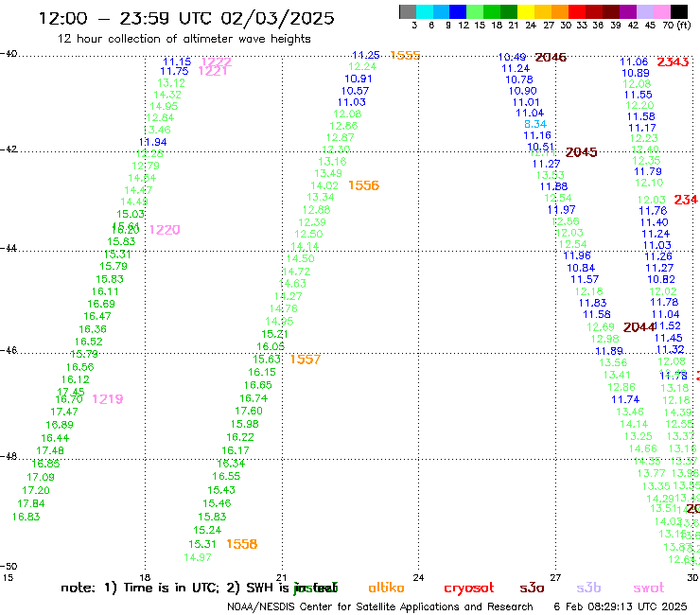Select the orange legend color swatch

pos(560,11)
